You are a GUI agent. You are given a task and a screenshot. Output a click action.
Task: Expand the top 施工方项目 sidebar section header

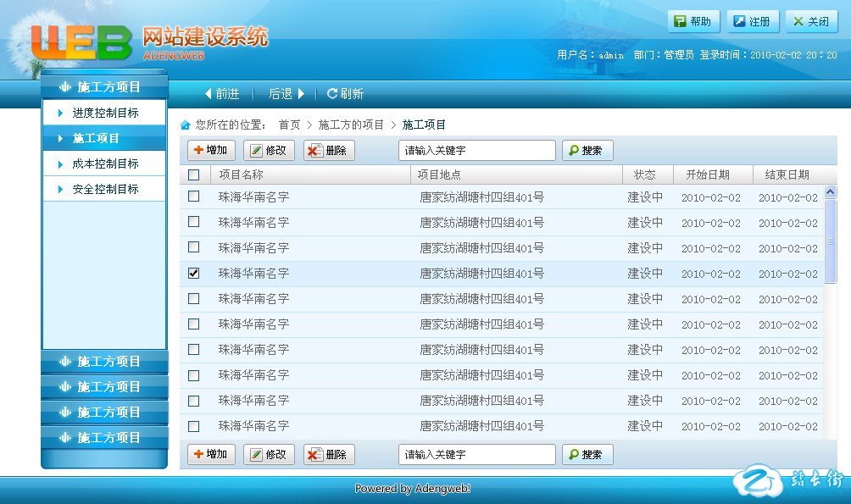click(104, 87)
